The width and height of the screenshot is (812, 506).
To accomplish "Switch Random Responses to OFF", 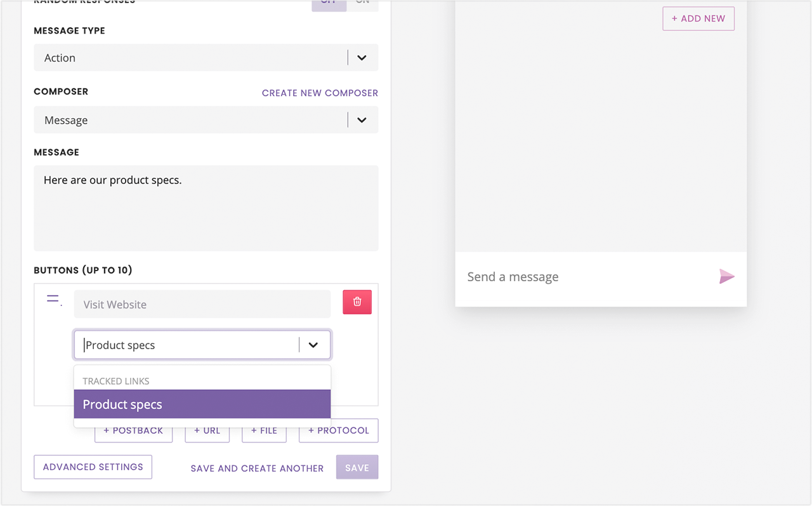I will [329, 2].
